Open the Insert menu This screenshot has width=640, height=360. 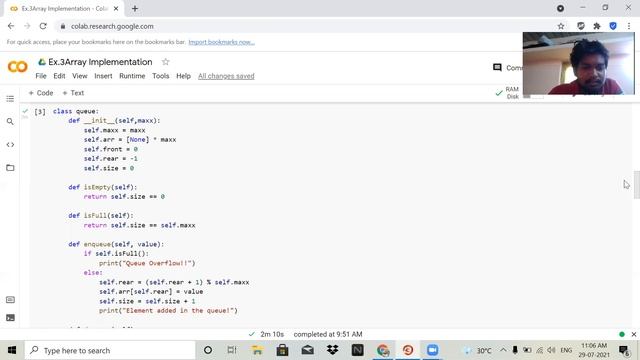(103, 76)
